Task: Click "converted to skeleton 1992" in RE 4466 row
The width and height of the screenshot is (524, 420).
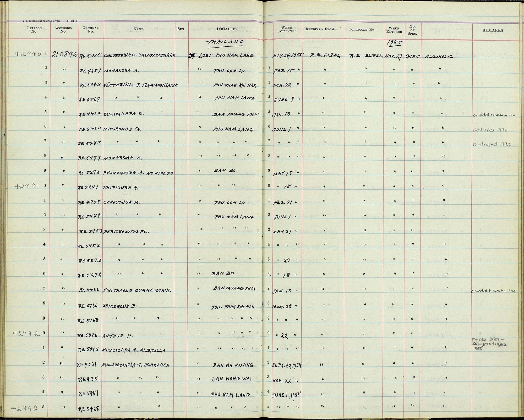Action: pos(493,291)
